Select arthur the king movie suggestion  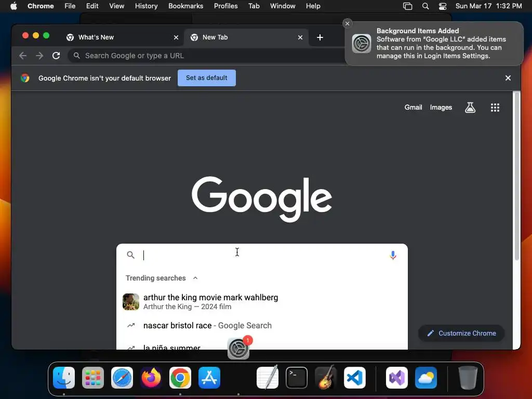pos(262,302)
